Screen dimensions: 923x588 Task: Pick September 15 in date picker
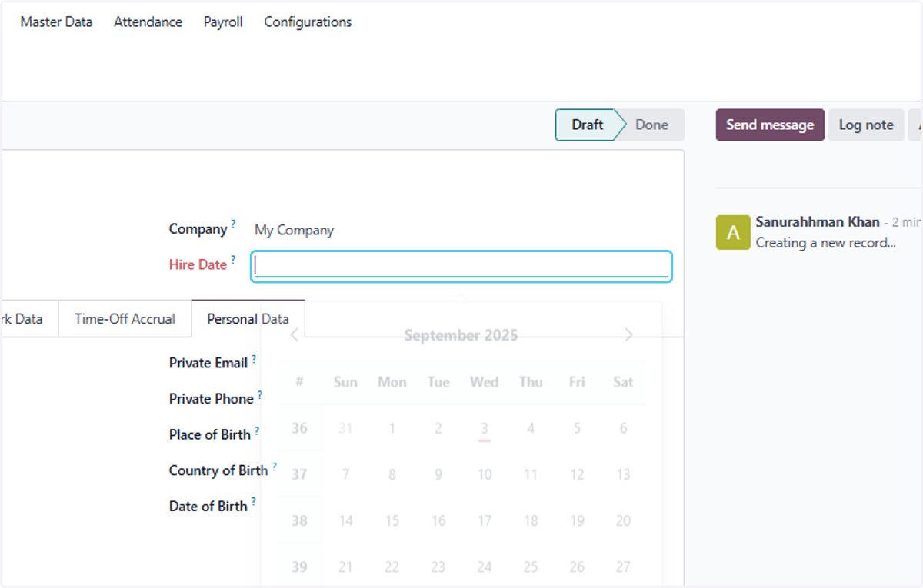tap(392, 520)
